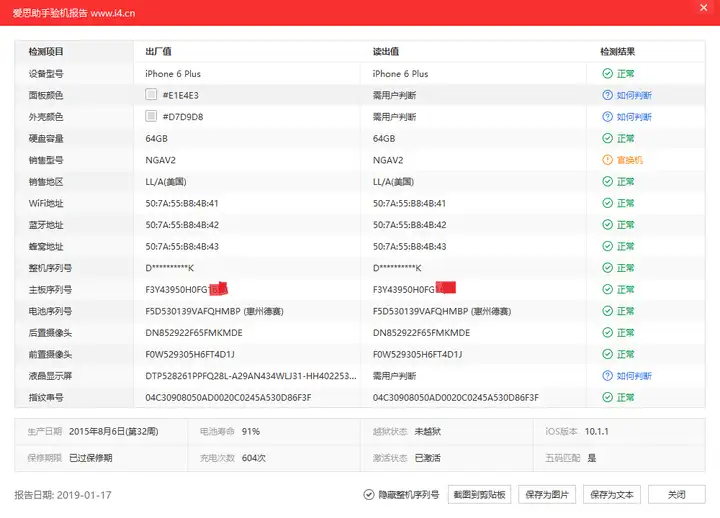Click the activation status 已激活
Viewport: 720px width, 518px height.
tap(428, 458)
